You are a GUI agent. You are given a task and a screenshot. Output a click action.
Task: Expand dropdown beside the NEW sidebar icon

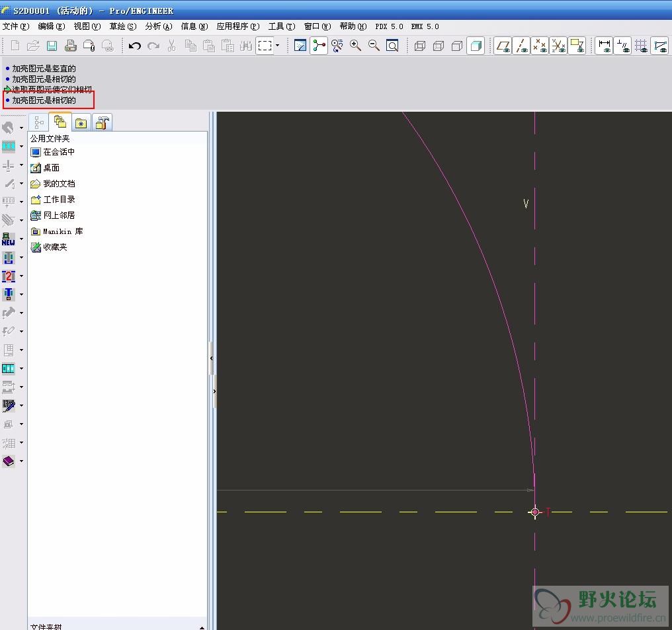(21, 239)
